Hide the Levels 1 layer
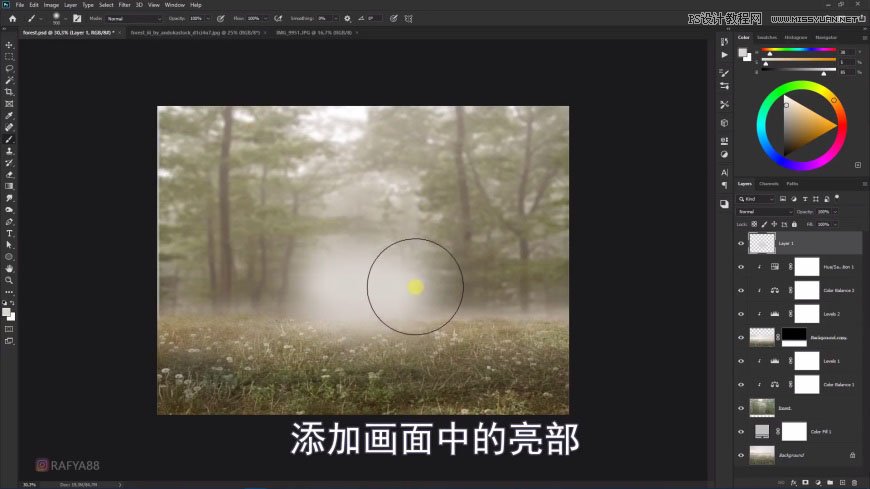Screen dimensions: 870x489 741,361
